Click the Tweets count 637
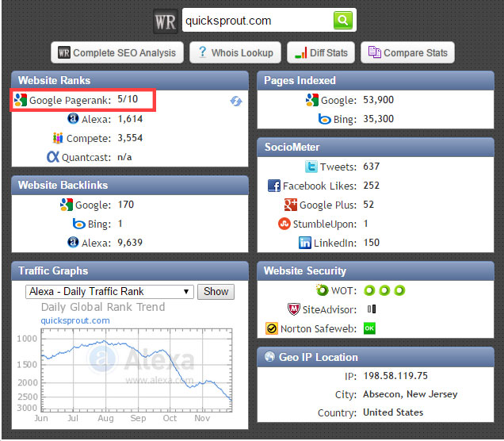504x441 pixels. pos(371,167)
